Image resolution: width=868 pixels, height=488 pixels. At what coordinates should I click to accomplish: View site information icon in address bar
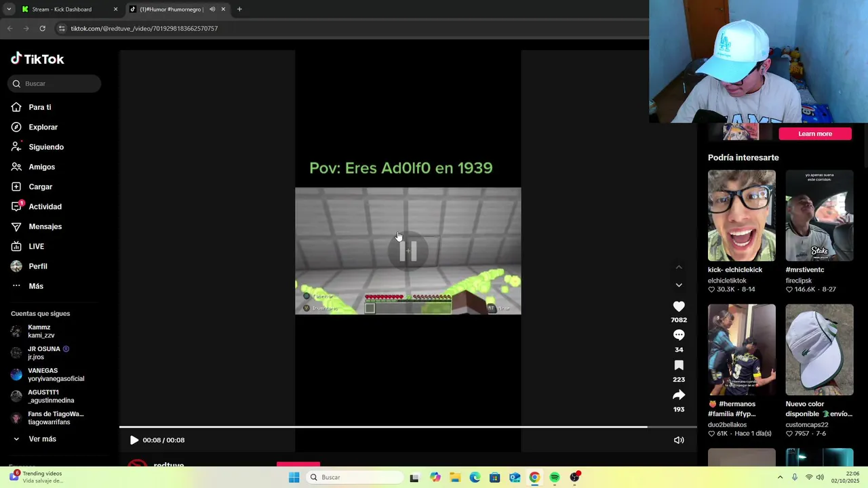tap(62, 28)
